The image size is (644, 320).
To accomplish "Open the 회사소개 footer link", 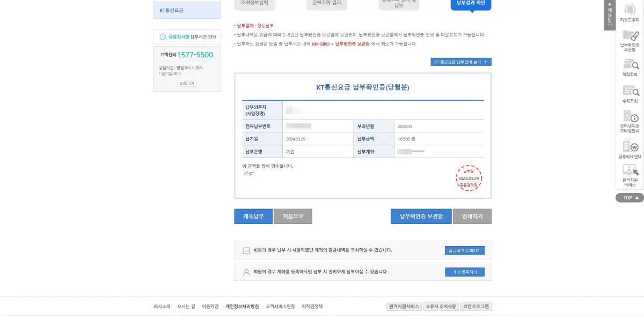I will pos(162,307).
